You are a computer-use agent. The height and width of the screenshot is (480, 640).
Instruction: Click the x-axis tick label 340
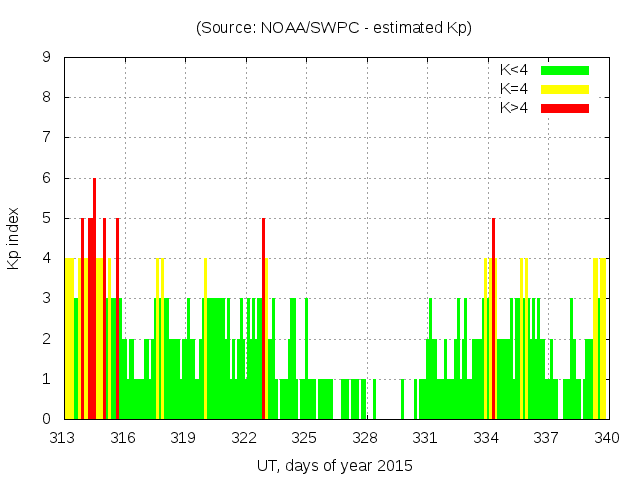coord(607,438)
